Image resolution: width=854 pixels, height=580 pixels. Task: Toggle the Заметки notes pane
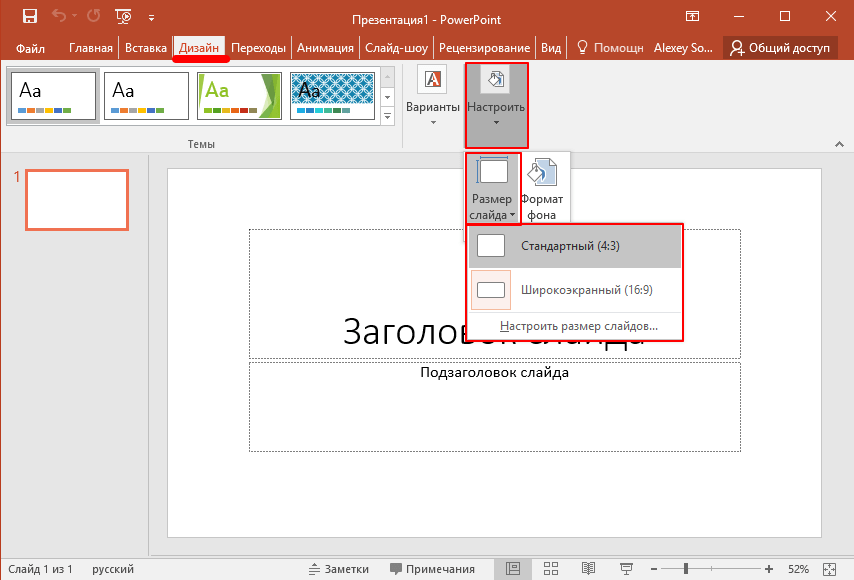point(338,569)
